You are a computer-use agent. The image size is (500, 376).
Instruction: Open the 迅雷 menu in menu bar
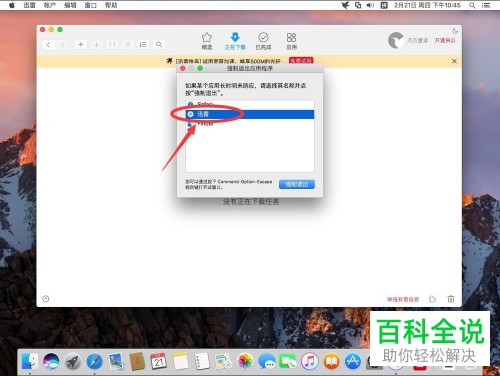pyautogui.click(x=29, y=5)
